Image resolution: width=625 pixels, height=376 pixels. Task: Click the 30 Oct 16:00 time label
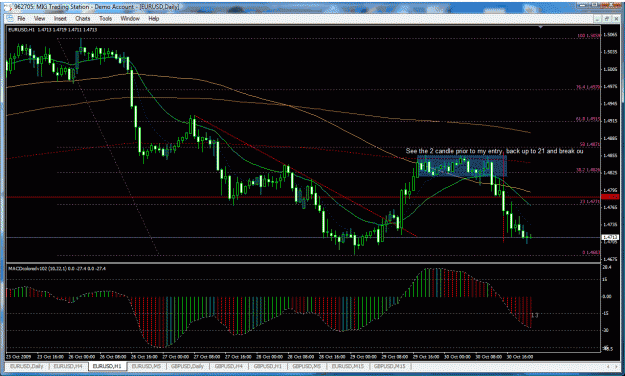click(520, 357)
